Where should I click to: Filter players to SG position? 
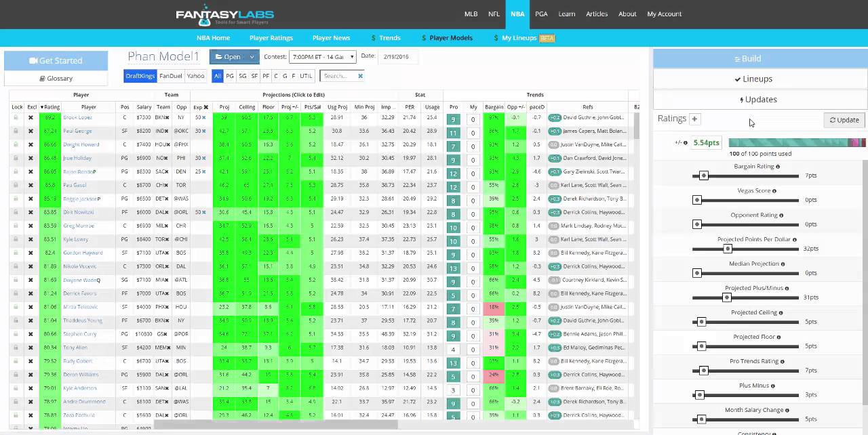(x=243, y=76)
